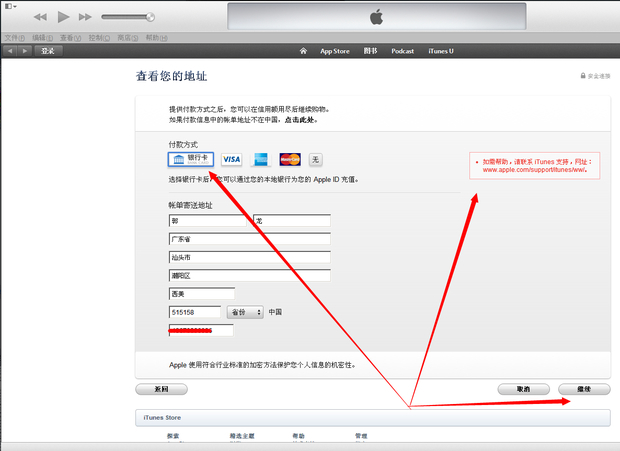Click the postal code field containing 515158
Viewport: 620px width, 451px height.
pyautogui.click(x=195, y=312)
